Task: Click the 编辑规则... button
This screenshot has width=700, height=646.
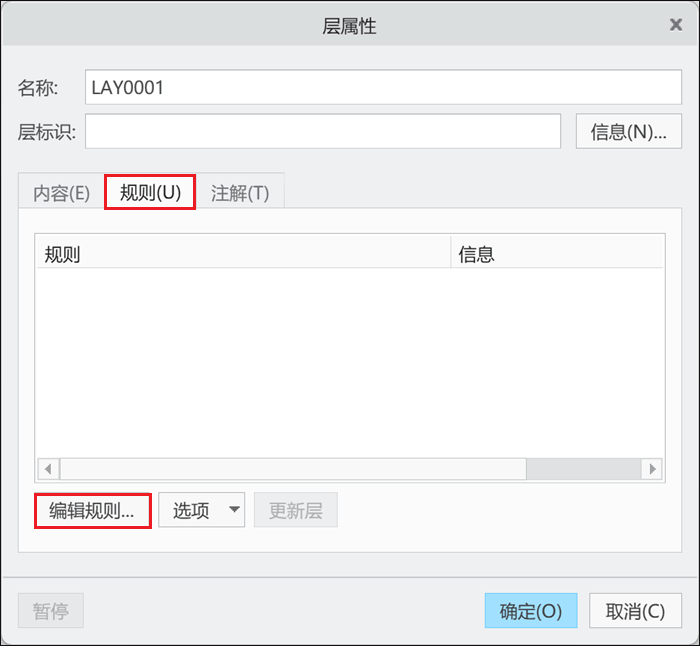Action: click(x=93, y=511)
